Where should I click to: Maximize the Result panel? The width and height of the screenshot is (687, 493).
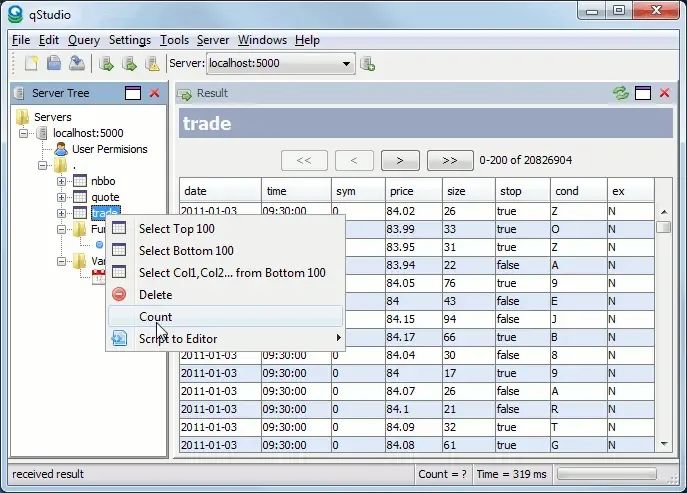coord(643,93)
